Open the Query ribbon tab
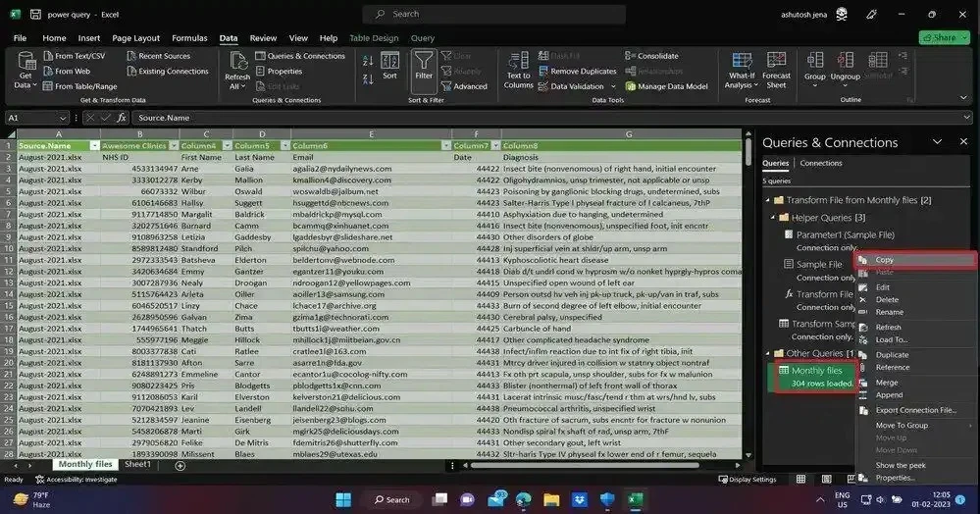The height and width of the screenshot is (514, 980). click(x=423, y=38)
